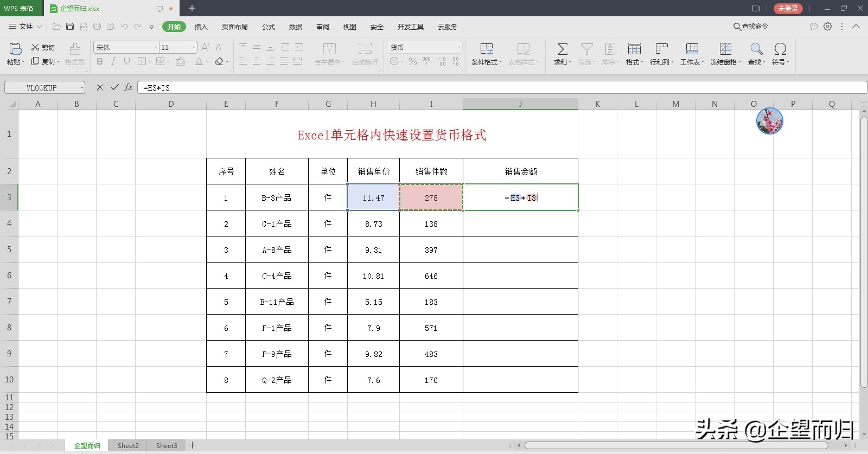Viewport: 868px width, 454px height.
Task: Toggle center horizontal alignment
Action: click(257, 62)
